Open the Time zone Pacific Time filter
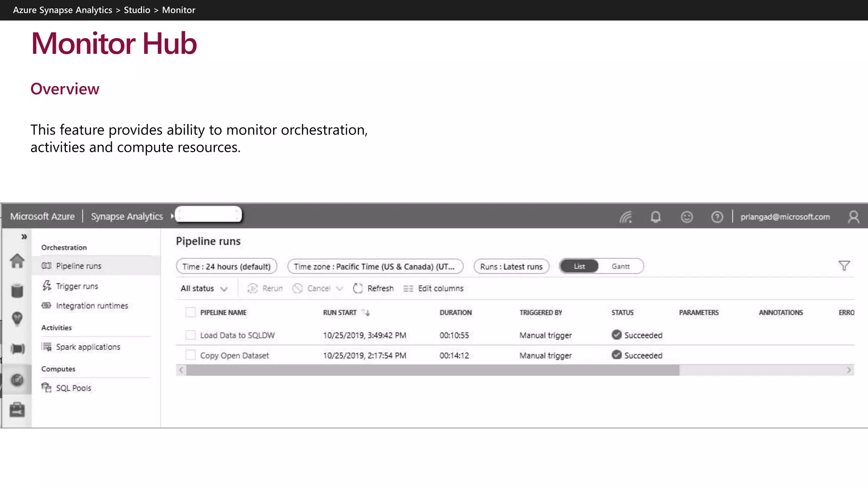Screen dimensions: 868x488 click(375, 266)
